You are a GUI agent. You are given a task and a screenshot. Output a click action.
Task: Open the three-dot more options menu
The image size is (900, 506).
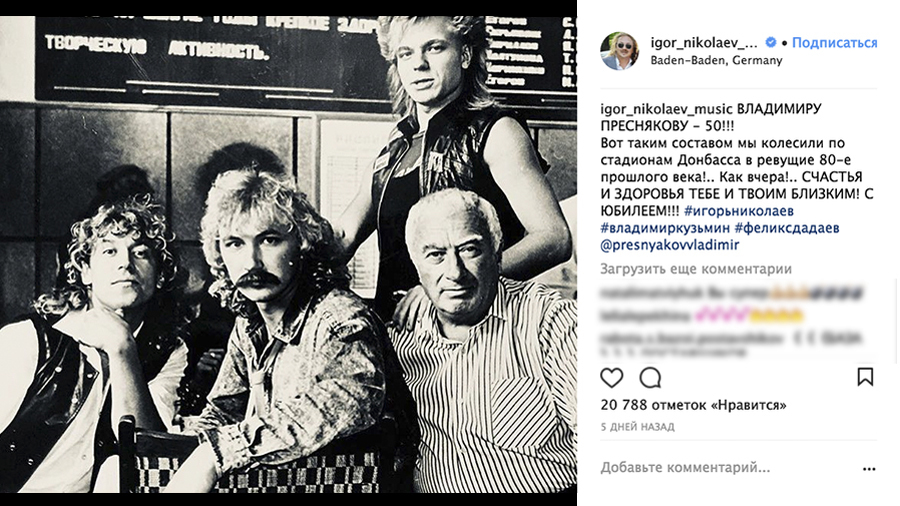(869, 469)
